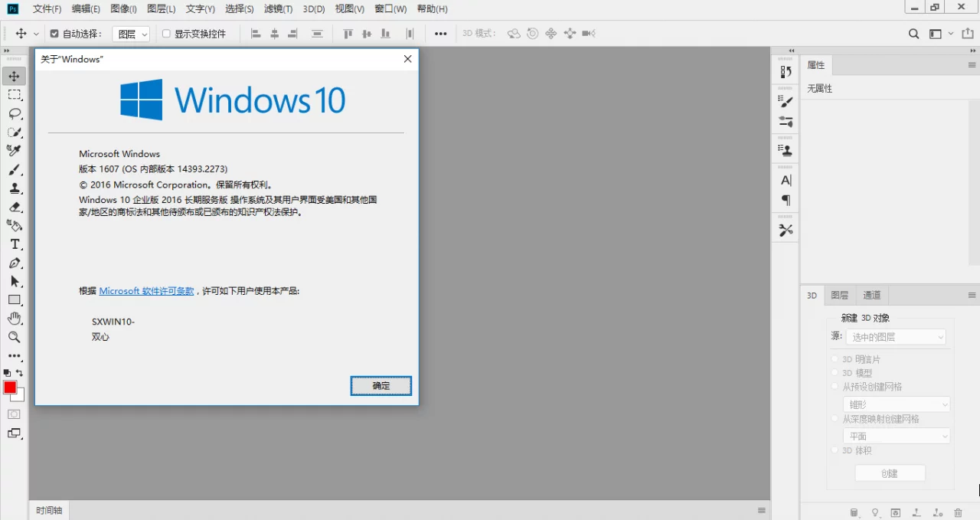Image resolution: width=980 pixels, height=520 pixels.
Task: Select the Lasso tool
Action: (x=15, y=113)
